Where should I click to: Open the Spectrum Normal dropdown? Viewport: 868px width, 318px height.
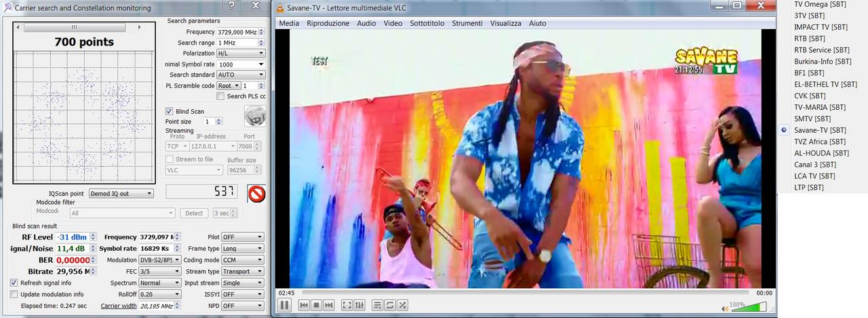[159, 283]
